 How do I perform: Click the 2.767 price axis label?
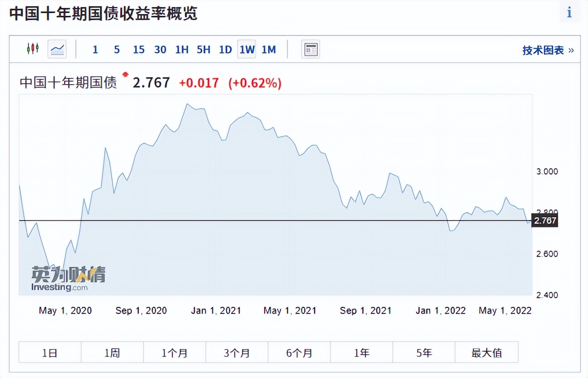click(544, 221)
